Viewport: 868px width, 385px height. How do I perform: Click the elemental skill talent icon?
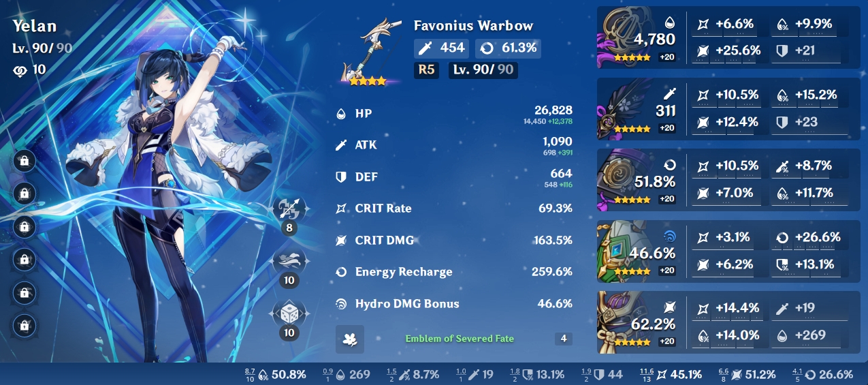[289, 261]
